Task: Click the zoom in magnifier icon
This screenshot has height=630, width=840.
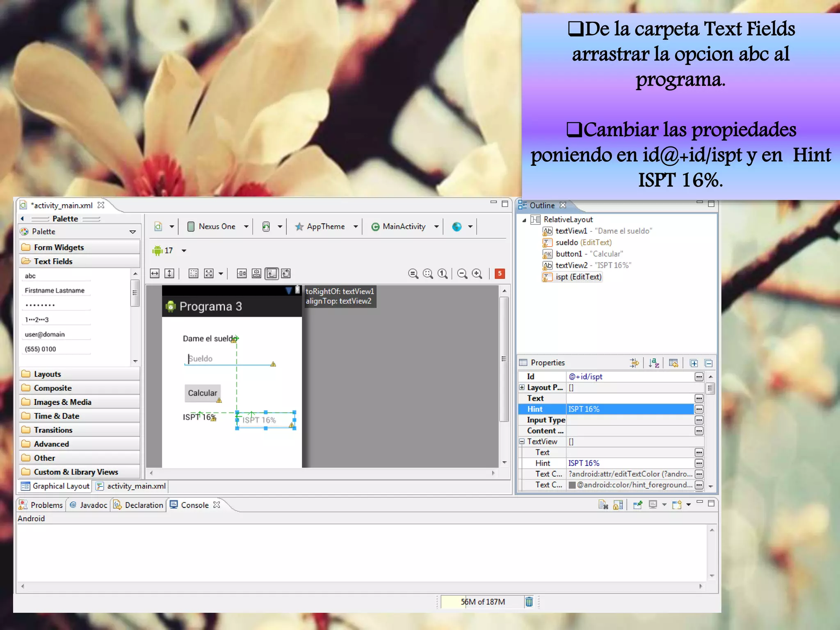Action: (477, 274)
